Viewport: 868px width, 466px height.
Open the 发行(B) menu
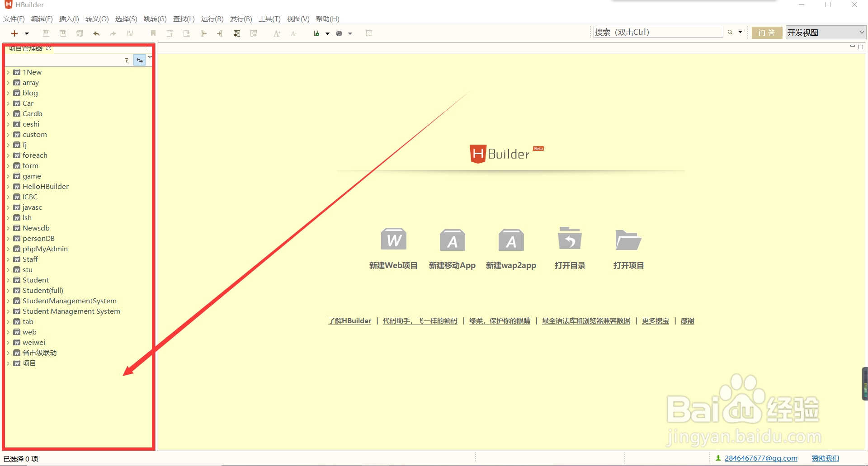click(x=241, y=19)
